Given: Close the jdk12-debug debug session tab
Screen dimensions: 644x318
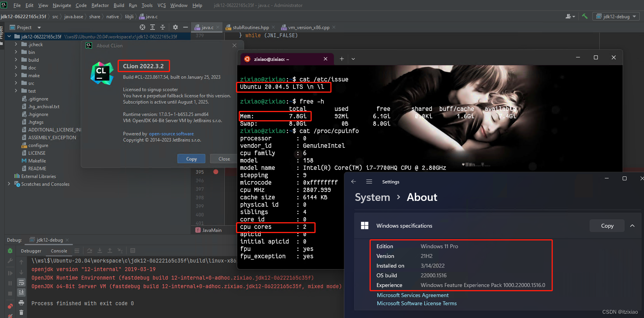Looking at the screenshot, I should click(67, 240).
